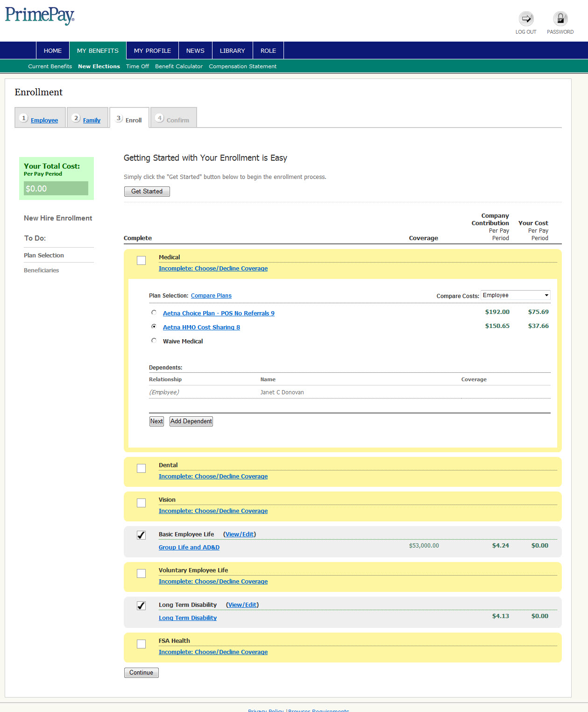588x712 pixels.
Task: Open Long Term Disability plan link
Action: (x=188, y=618)
